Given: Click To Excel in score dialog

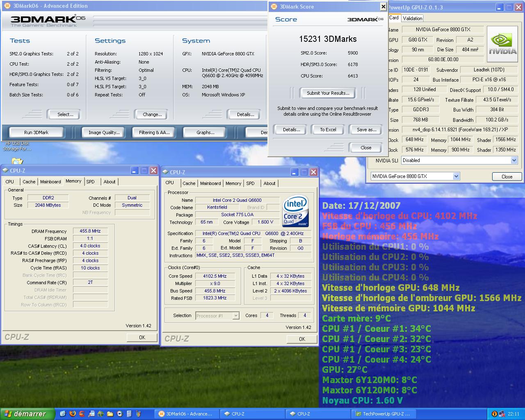Looking at the screenshot, I should pos(328,130).
